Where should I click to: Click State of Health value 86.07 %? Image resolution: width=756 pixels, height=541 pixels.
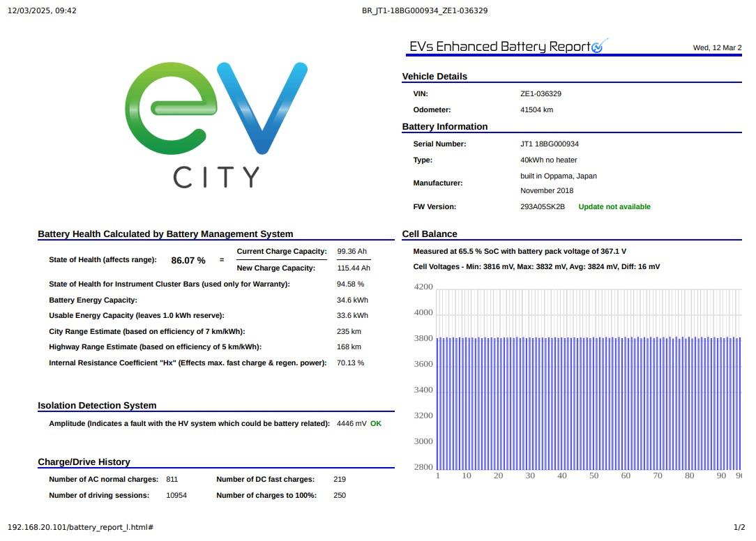point(188,260)
